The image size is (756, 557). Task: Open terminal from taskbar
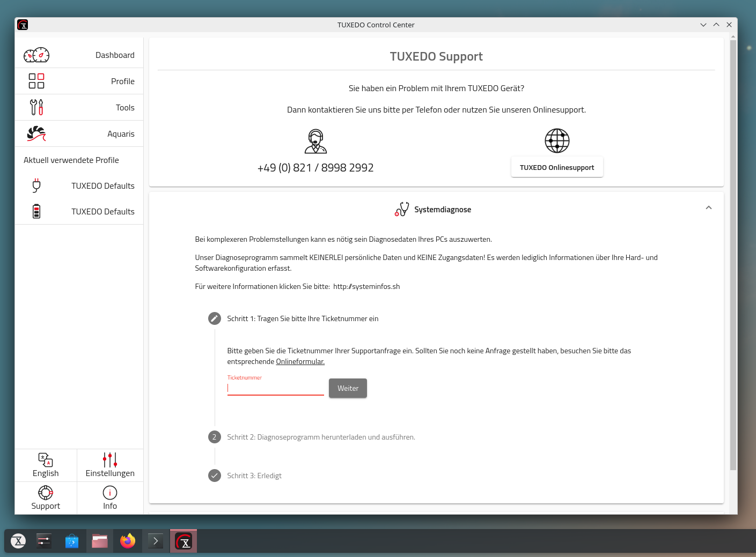156,541
